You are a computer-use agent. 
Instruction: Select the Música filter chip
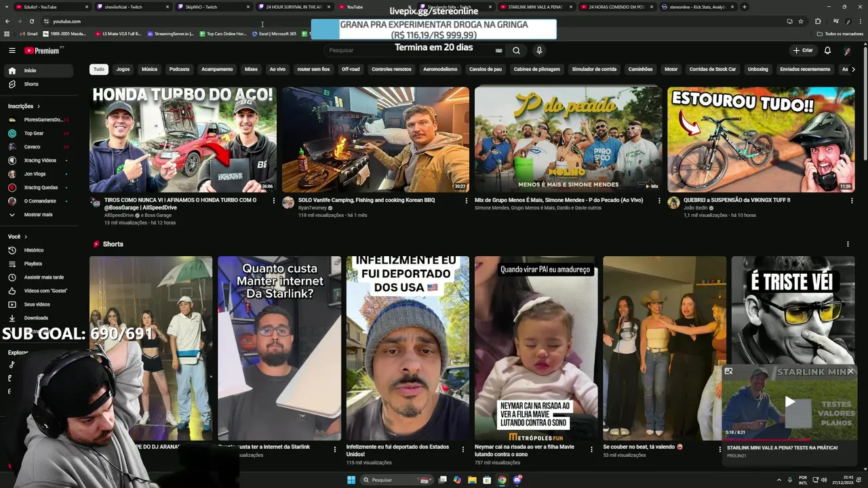pos(149,69)
